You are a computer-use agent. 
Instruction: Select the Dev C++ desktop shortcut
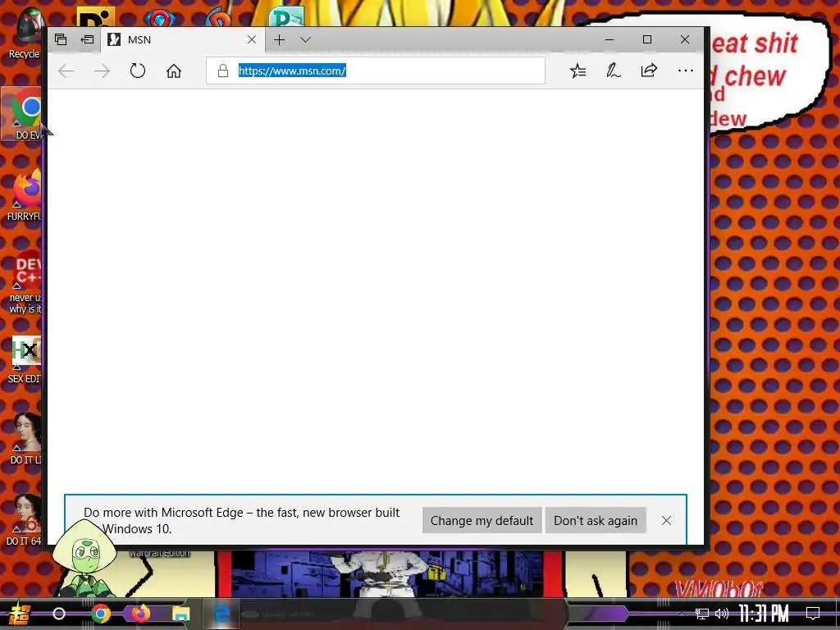pos(25,282)
